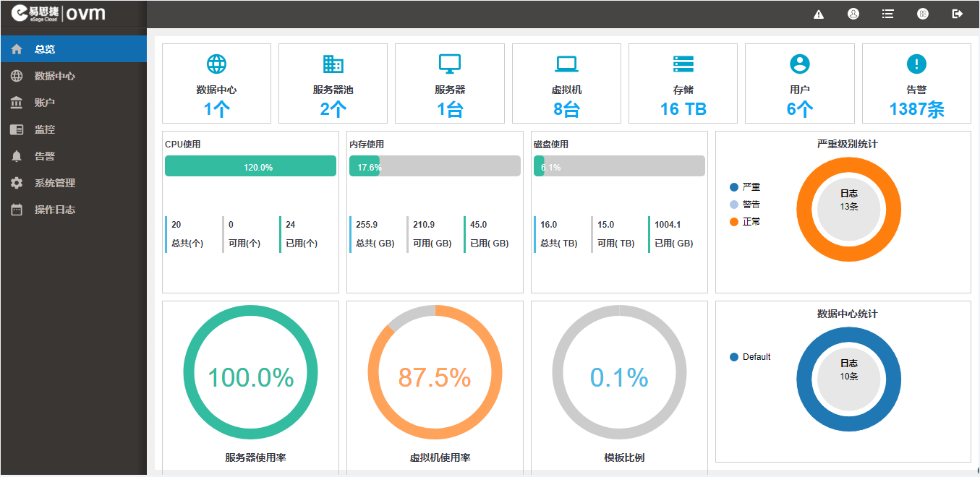Click the memory available value 210.9
Image resolution: width=980 pixels, height=477 pixels.
424,225
